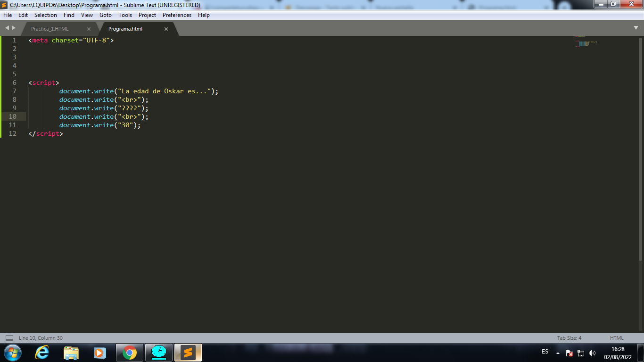Open the View menu
The width and height of the screenshot is (644, 362).
(x=87, y=15)
